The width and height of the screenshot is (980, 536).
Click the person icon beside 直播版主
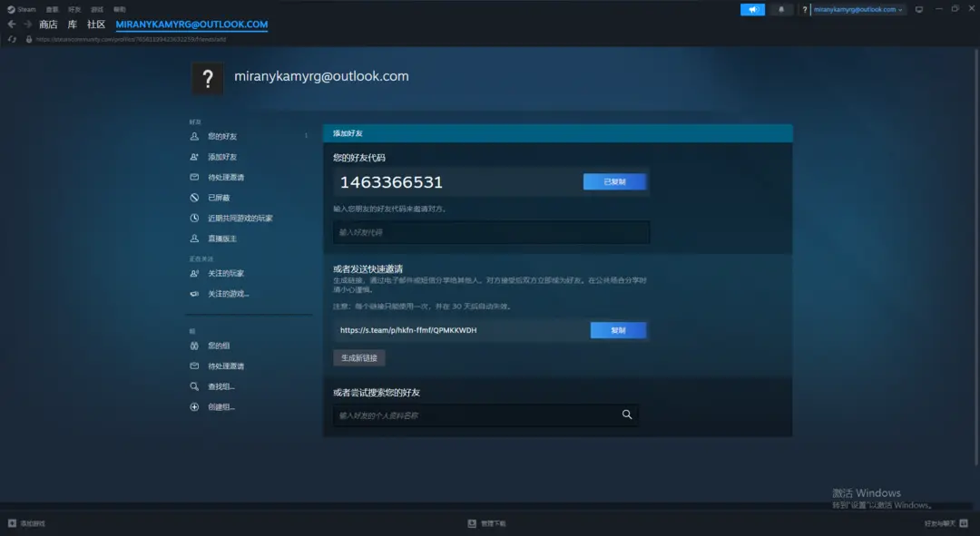coord(194,239)
